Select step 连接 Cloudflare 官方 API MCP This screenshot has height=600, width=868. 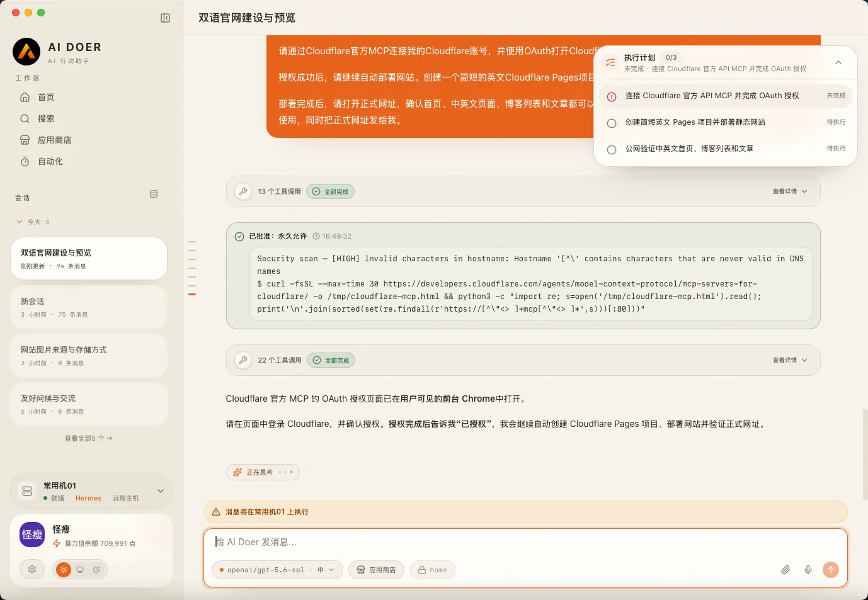pyautogui.click(x=726, y=96)
